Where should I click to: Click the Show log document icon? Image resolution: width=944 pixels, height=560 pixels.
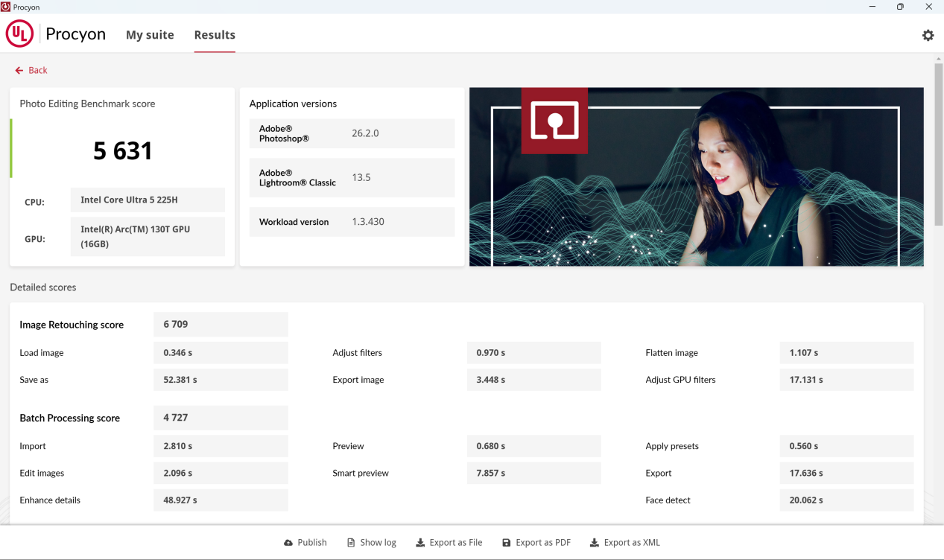click(352, 543)
